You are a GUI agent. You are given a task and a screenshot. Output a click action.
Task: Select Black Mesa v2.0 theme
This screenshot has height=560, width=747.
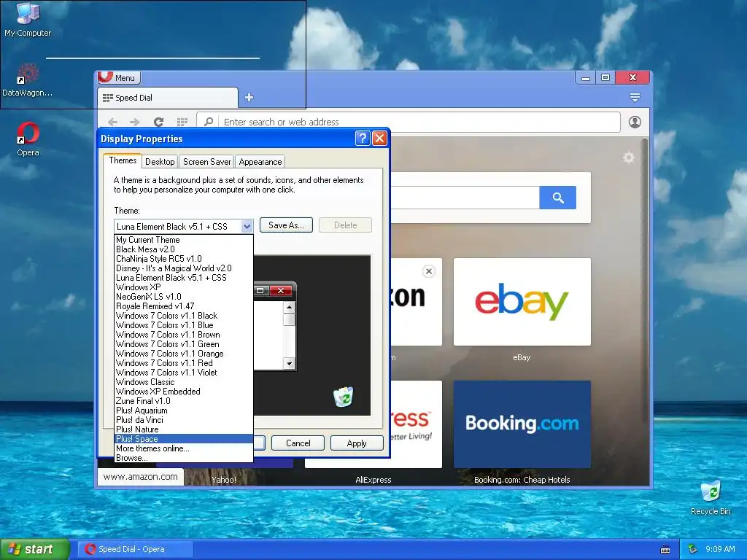point(184,249)
